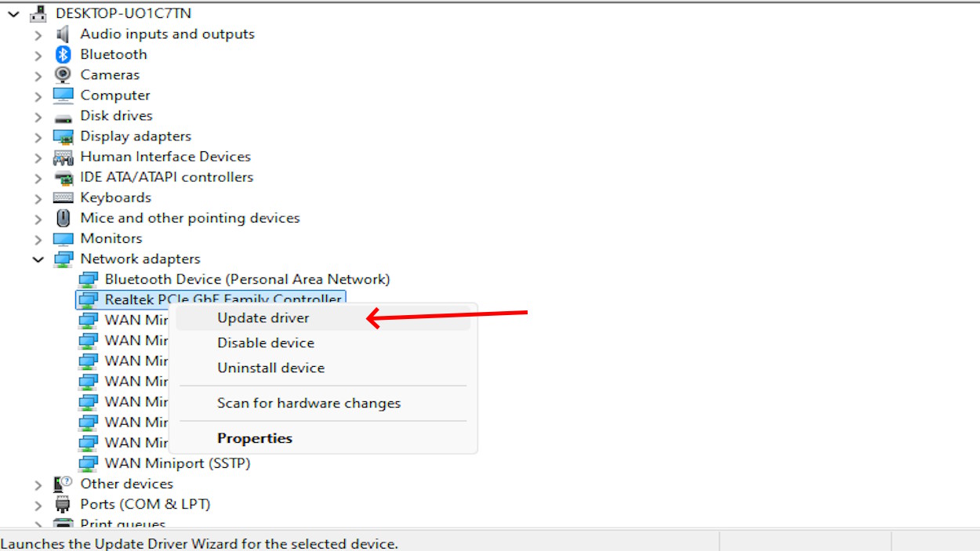Expand the IDE ATA/ATAPI controllers node
This screenshot has width=980, height=551.
[x=38, y=178]
